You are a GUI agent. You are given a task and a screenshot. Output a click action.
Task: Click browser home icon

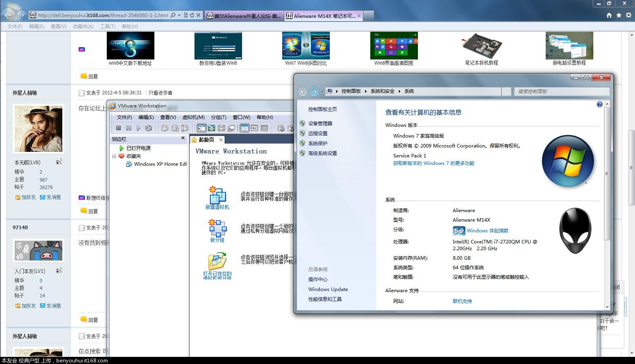pos(609,15)
